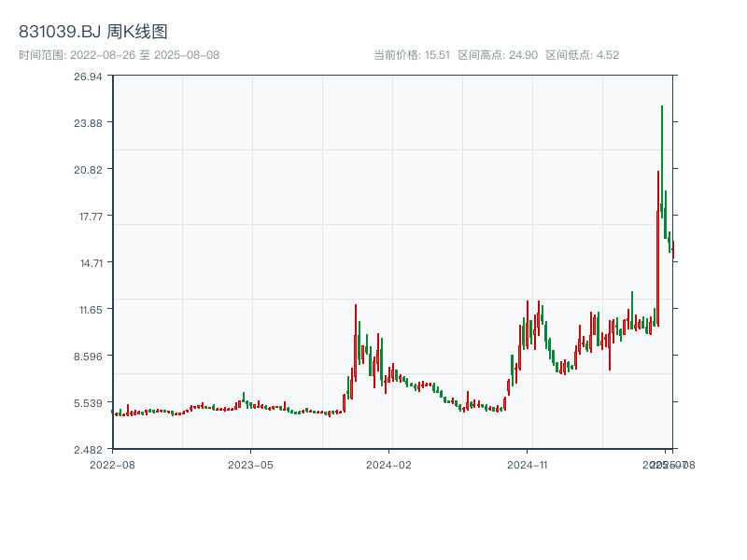Click the x-axis date label 2024-02
This screenshot has height=560, width=747.
(x=388, y=465)
